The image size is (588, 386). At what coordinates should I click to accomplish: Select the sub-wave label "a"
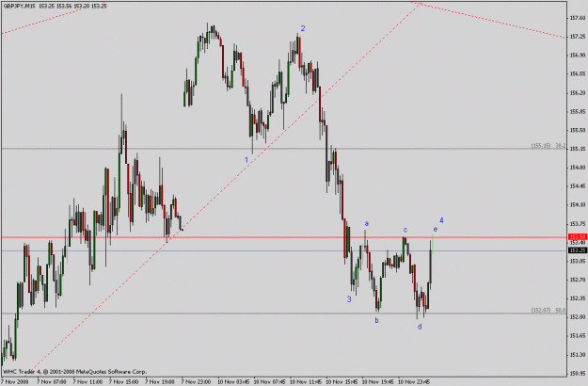pyautogui.click(x=366, y=223)
